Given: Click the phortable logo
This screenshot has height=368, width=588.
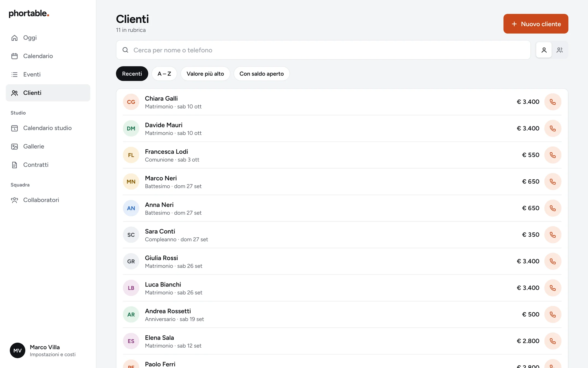Looking at the screenshot, I should pyautogui.click(x=29, y=13).
